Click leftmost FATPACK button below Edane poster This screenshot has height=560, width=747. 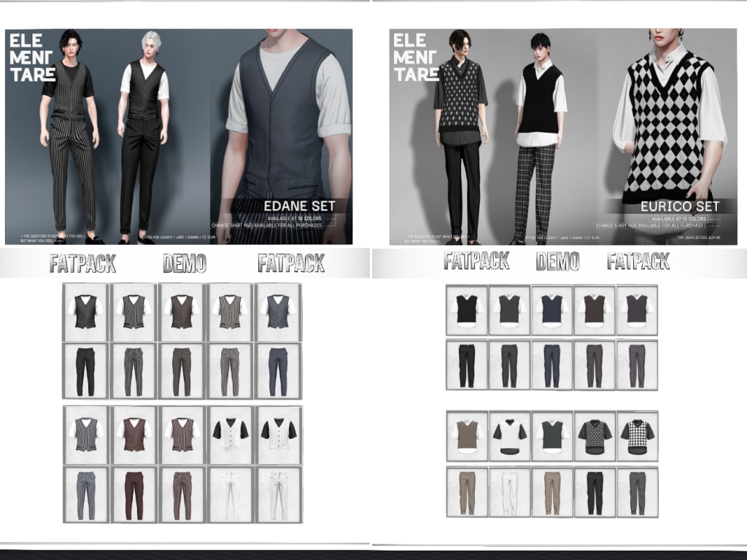click(82, 263)
